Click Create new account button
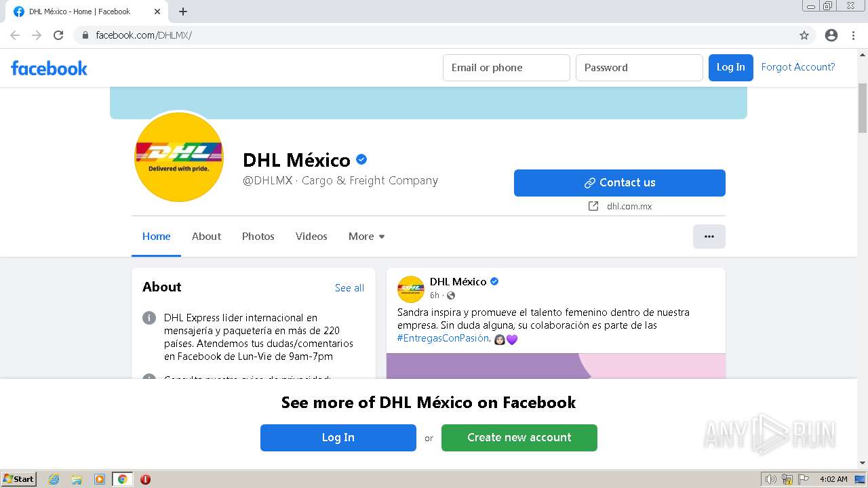 [x=519, y=438]
